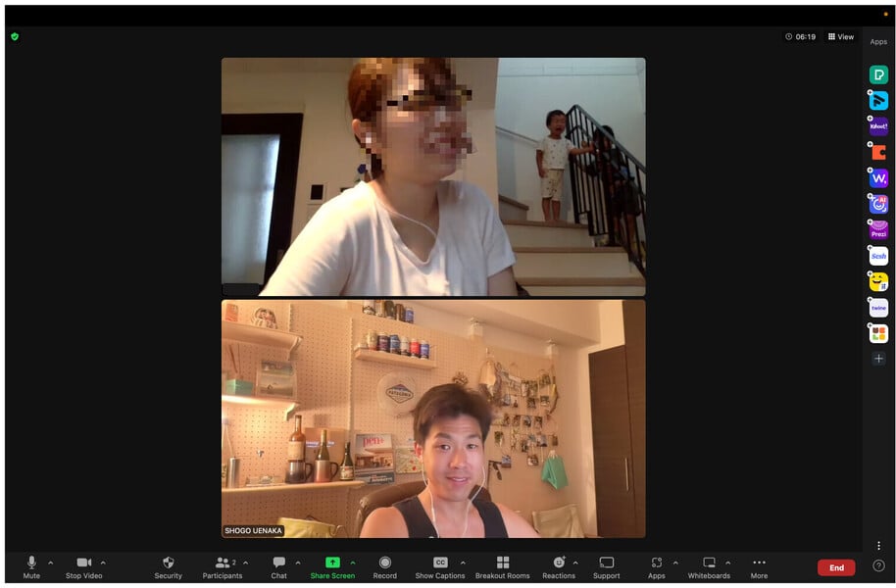Viewport: 896px width, 588px height.
Task: Launch the Kahoot! app in sidebar
Action: pyautogui.click(x=878, y=126)
